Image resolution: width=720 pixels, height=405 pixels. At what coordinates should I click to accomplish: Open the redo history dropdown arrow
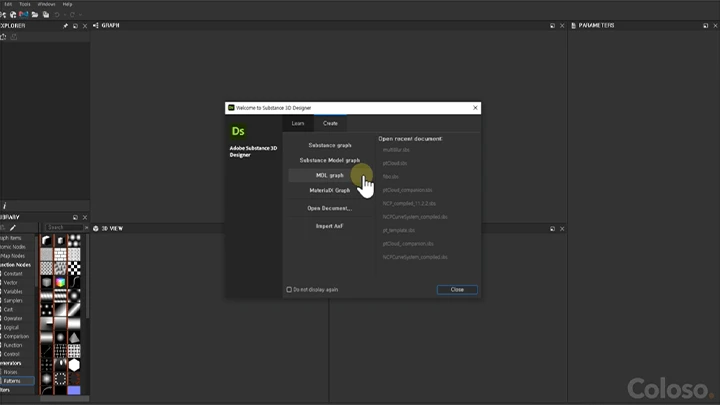[80, 15]
